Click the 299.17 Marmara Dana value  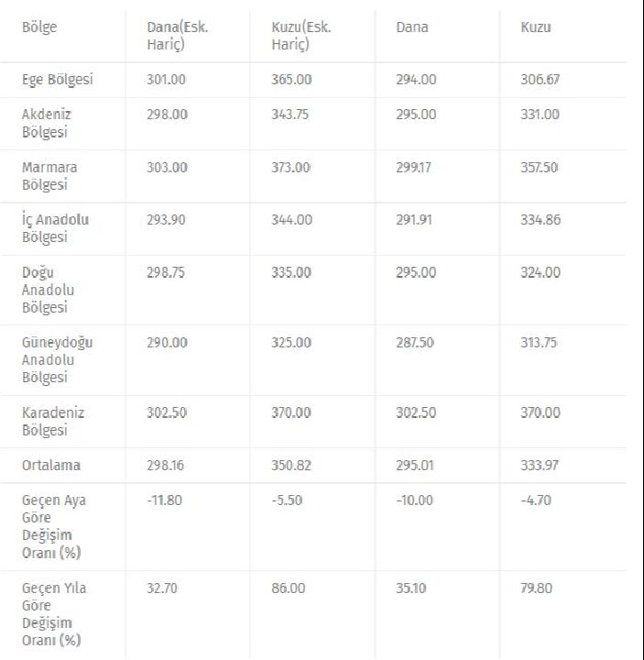pyautogui.click(x=413, y=168)
